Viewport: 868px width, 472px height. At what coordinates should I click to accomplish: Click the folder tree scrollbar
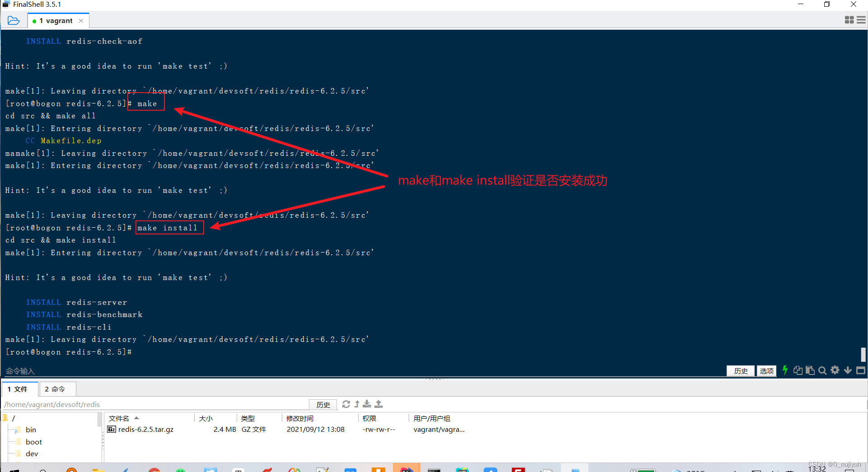[99, 420]
